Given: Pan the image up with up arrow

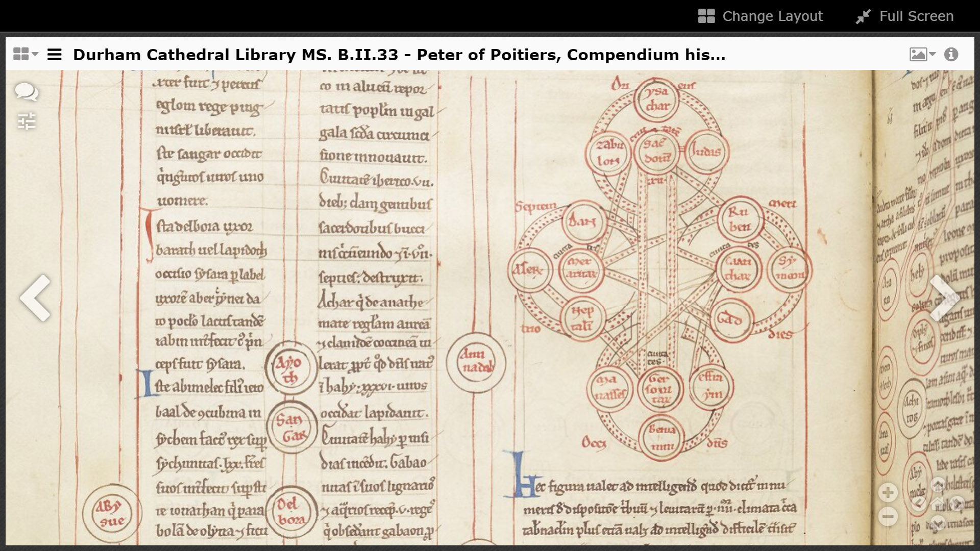Looking at the screenshot, I should 938,485.
